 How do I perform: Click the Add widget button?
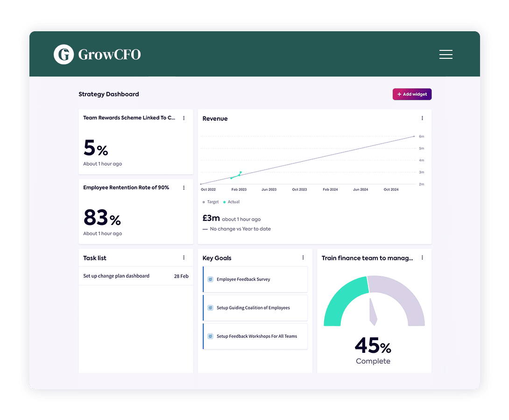(x=412, y=94)
